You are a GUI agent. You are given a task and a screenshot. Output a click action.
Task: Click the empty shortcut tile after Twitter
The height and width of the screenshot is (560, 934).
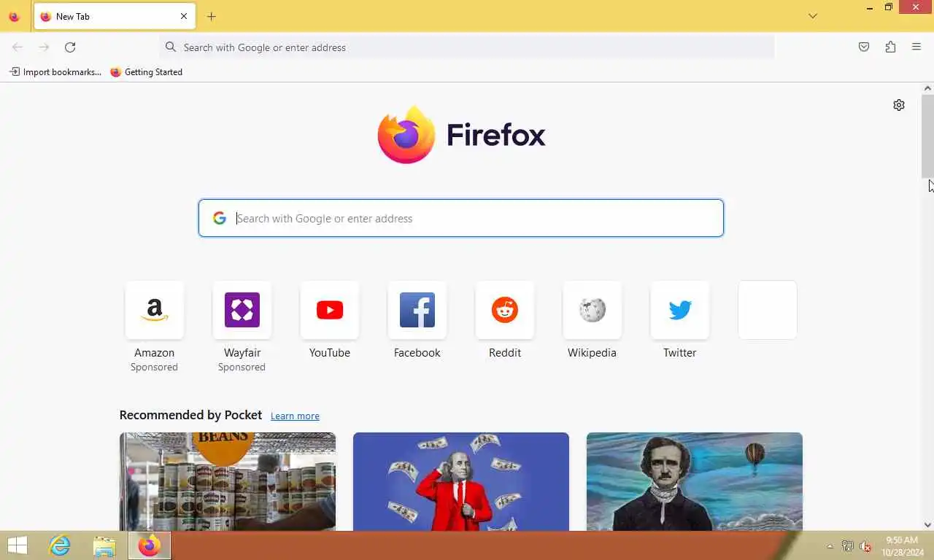767,310
